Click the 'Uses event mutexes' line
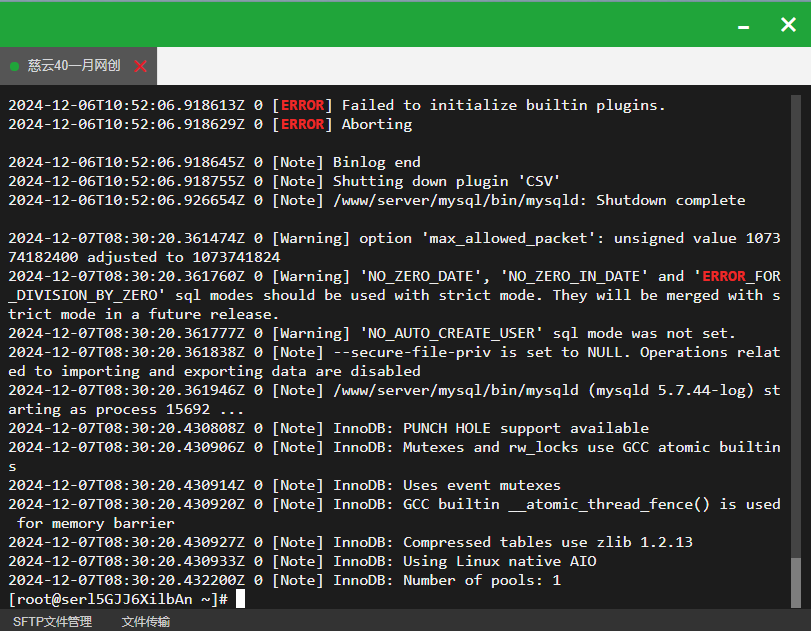Screen dimensions: 811x631 pyautogui.click(x=284, y=486)
